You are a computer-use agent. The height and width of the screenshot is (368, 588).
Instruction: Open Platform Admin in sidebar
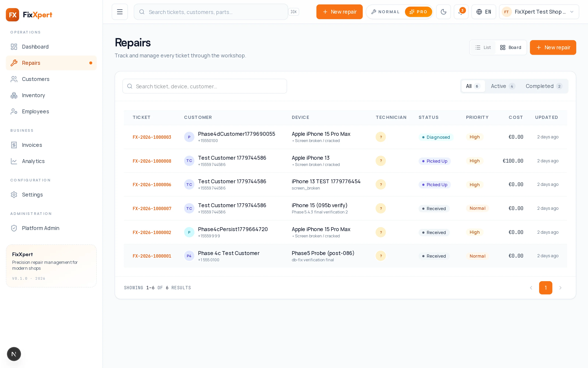51,228
